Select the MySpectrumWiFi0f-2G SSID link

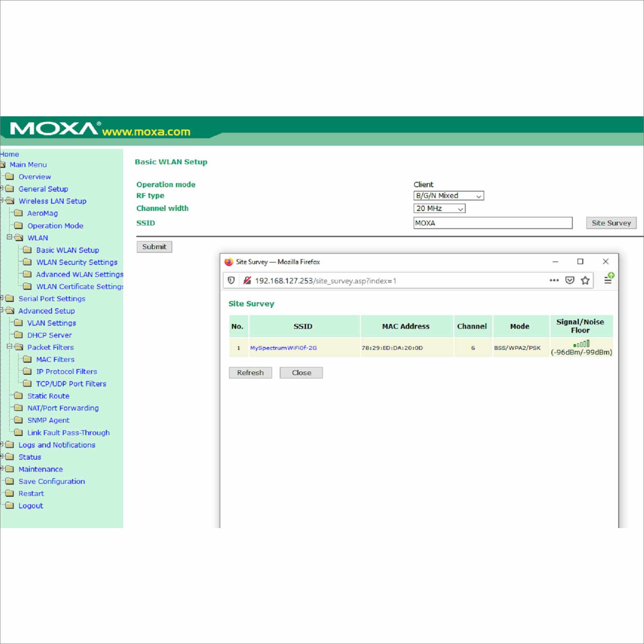coord(283,348)
